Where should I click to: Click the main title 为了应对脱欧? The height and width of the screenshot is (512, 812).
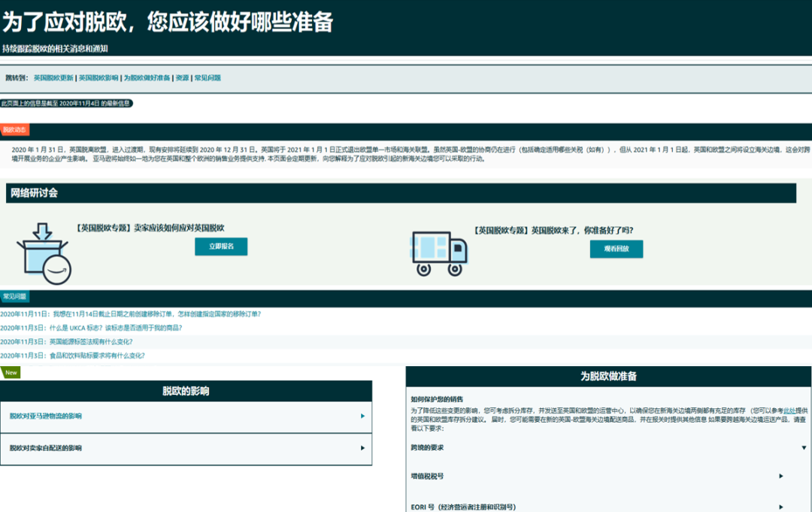point(167,22)
